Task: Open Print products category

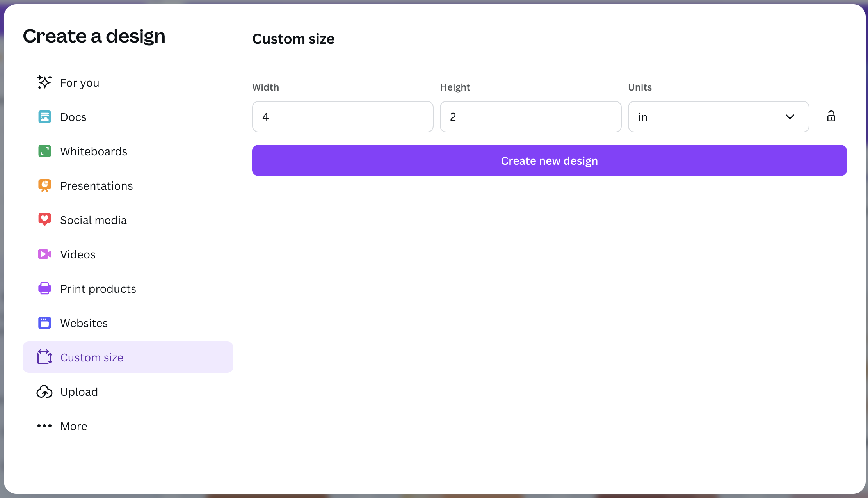Action: click(128, 288)
